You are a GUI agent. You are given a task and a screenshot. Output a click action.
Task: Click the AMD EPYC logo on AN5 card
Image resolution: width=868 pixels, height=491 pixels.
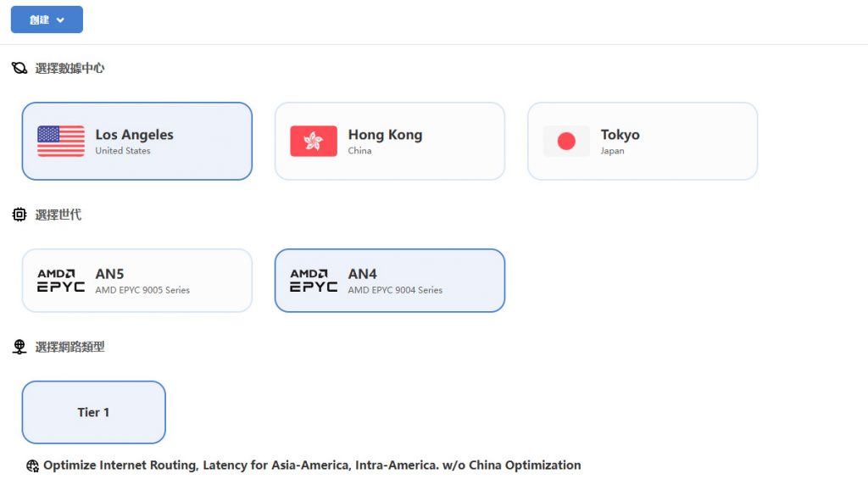pos(61,281)
